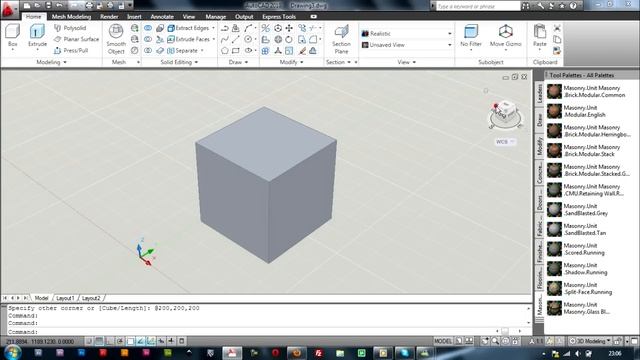This screenshot has height=360, width=640.
Task: Click the Separate solid tool
Action: pos(182,51)
